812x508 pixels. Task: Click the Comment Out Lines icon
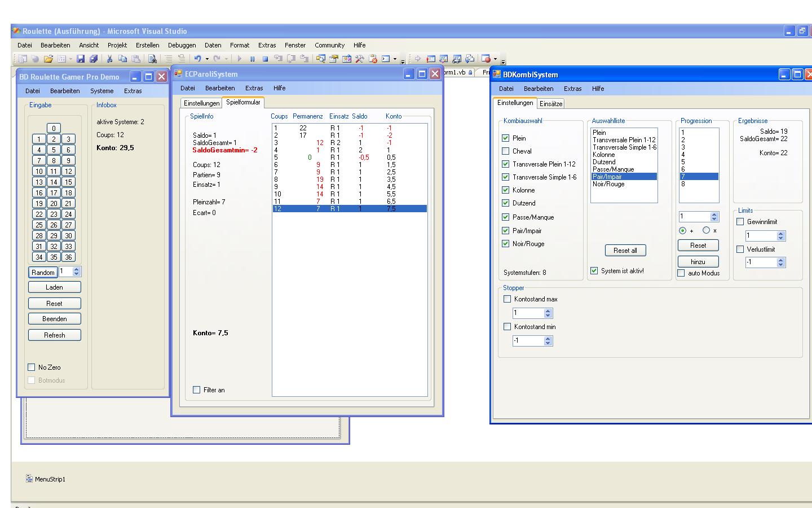click(x=169, y=59)
